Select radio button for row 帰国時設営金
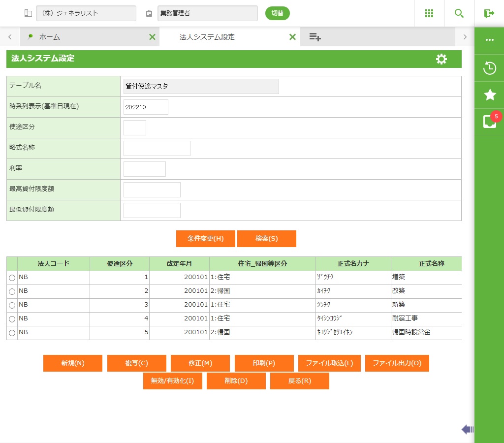 pos(12,333)
